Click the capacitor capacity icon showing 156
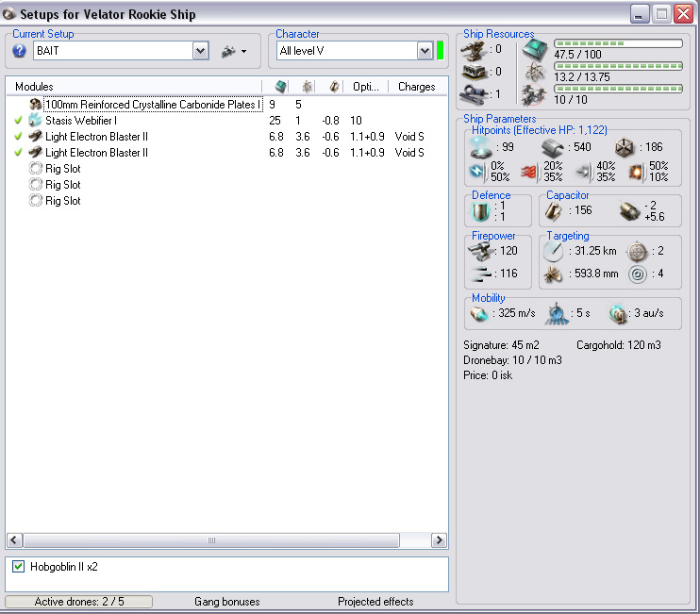The height and width of the screenshot is (614, 700). pyautogui.click(x=554, y=211)
